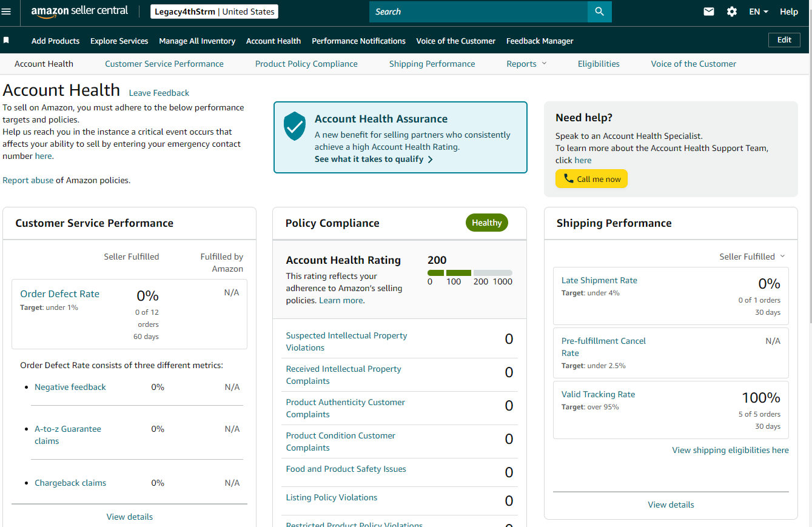Open Food and Product Safety Issues
Screen dimensions: 812x527
(x=346, y=469)
